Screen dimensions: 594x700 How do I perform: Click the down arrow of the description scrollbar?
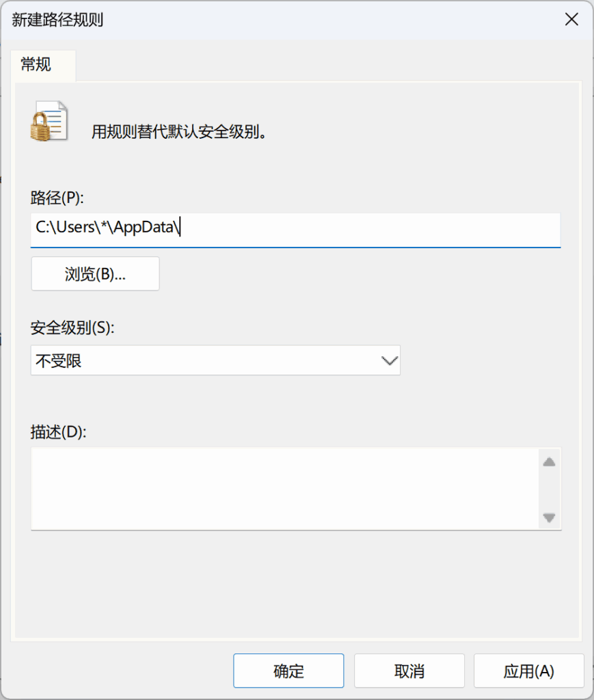point(549,518)
